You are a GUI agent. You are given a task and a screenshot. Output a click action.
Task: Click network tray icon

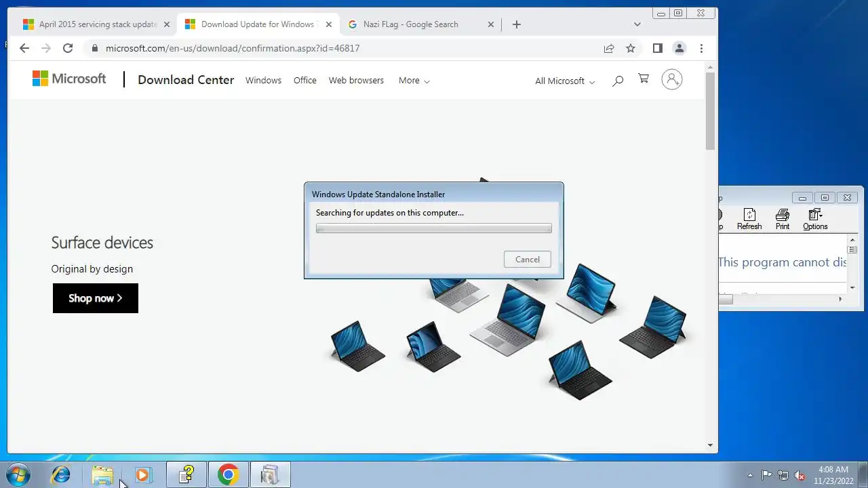coord(783,475)
